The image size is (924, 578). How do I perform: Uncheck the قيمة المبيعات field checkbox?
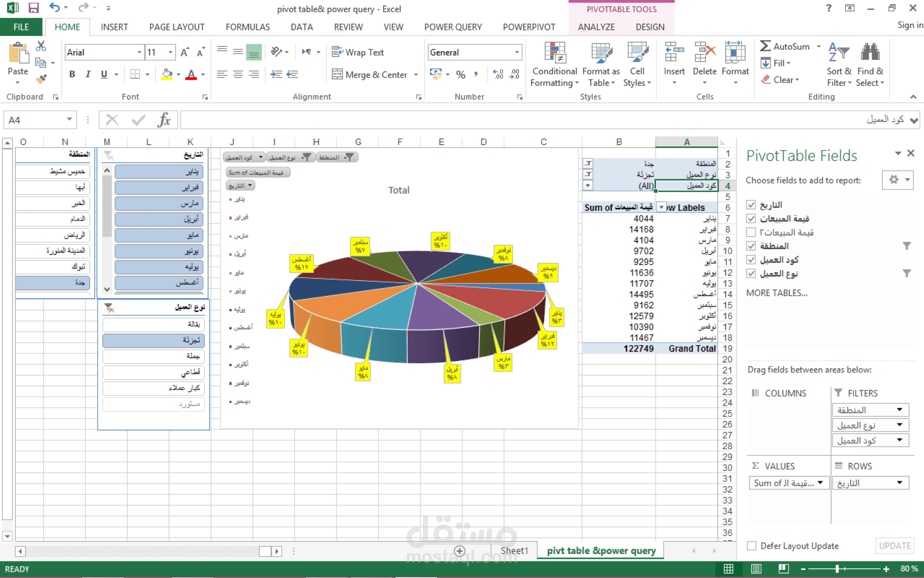tap(751, 219)
